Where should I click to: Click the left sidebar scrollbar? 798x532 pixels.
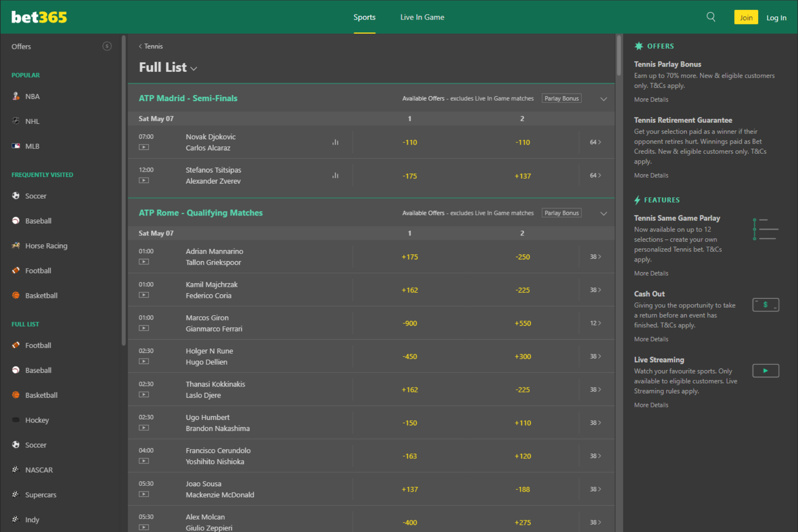click(124, 191)
